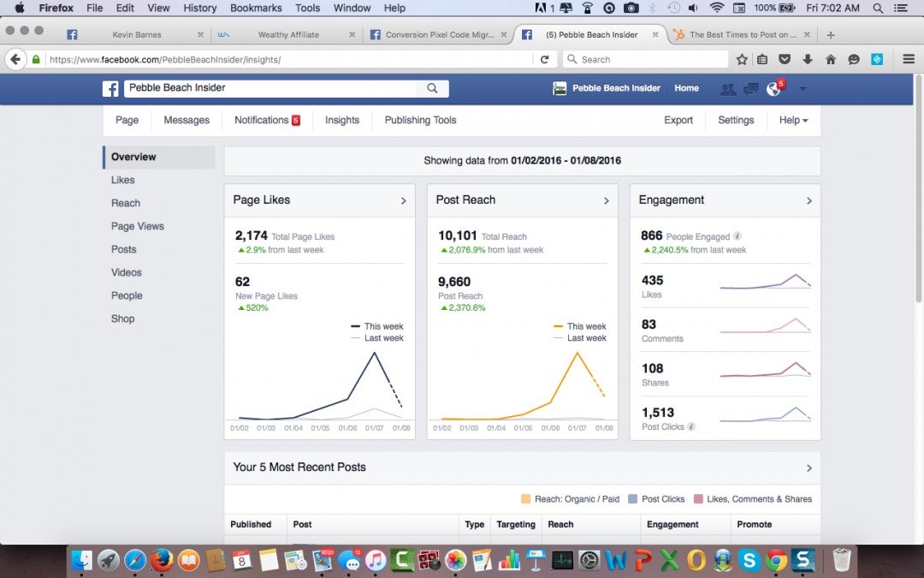Open Publishing Tools
924x578 pixels.
point(420,121)
